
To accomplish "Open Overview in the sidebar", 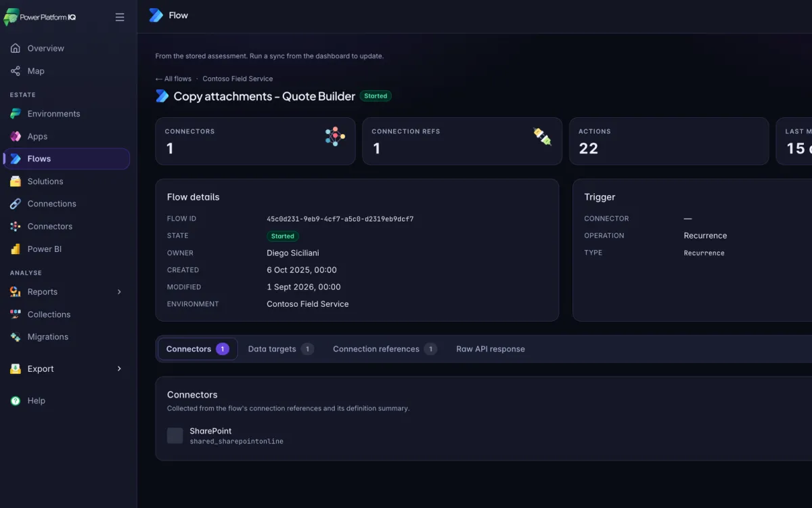I will pos(66,48).
